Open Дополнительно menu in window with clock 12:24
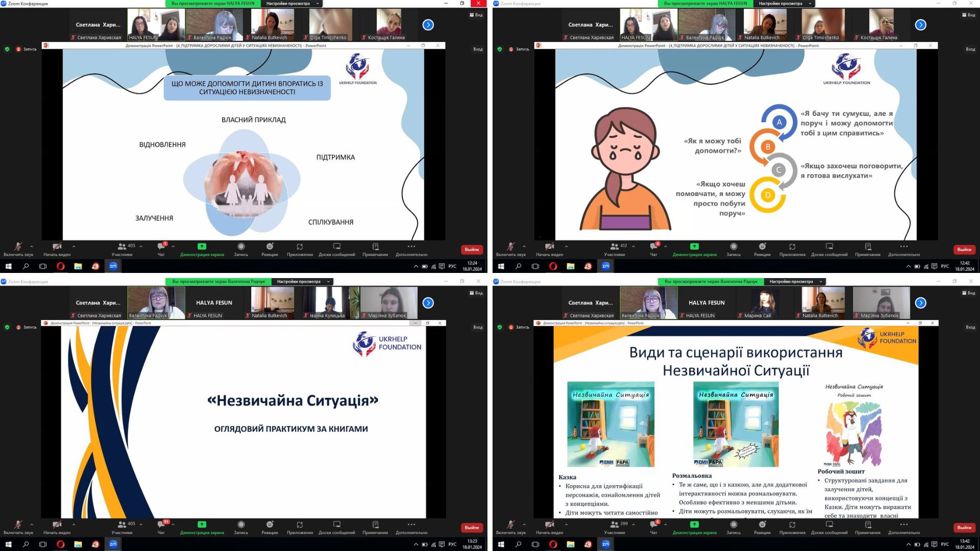This screenshot has width=980, height=551. (411, 248)
